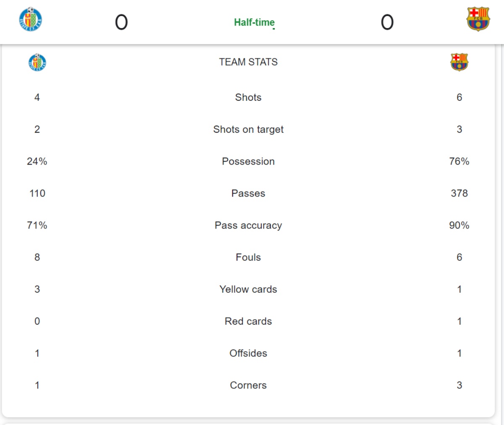Click Getafe's score of 0 in the header
The image size is (504, 425).
click(x=121, y=22)
